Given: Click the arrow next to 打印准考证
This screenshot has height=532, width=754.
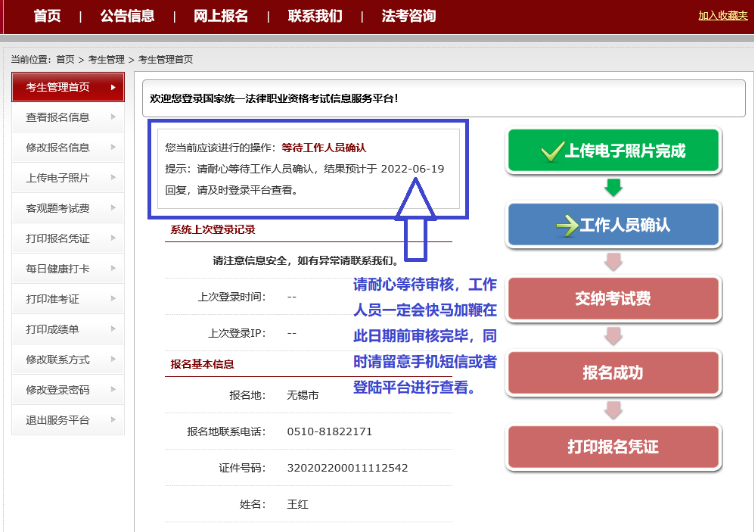Looking at the screenshot, I should tap(113, 299).
